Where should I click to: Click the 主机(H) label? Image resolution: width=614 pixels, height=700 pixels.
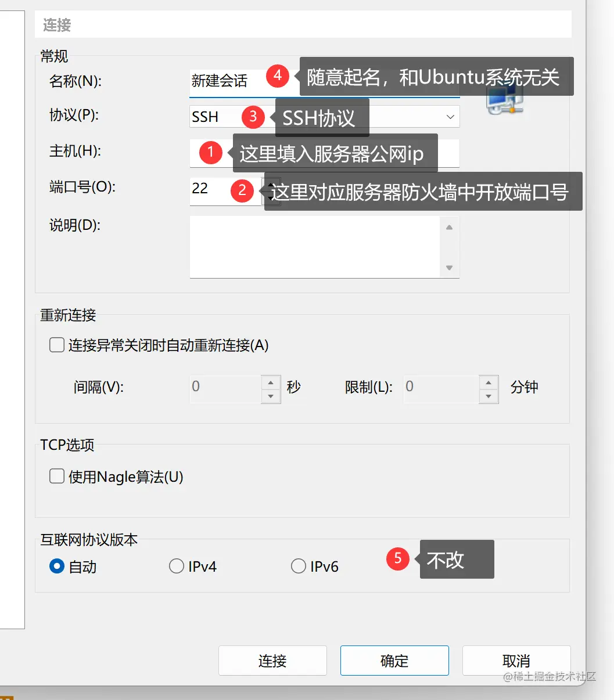75,151
